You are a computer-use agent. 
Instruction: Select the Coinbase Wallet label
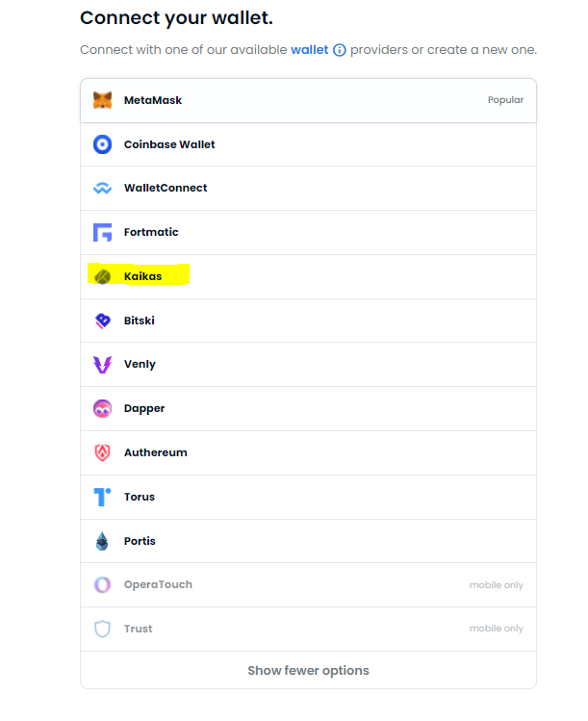(169, 144)
